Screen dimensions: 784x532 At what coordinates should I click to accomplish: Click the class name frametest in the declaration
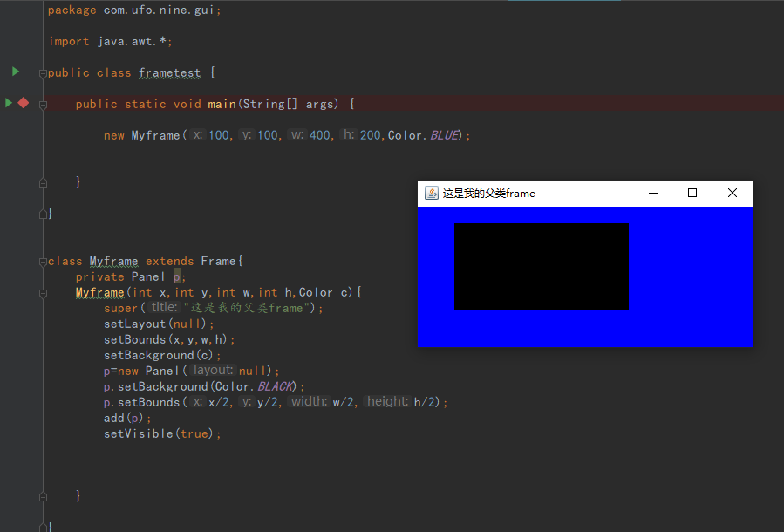pyautogui.click(x=169, y=73)
